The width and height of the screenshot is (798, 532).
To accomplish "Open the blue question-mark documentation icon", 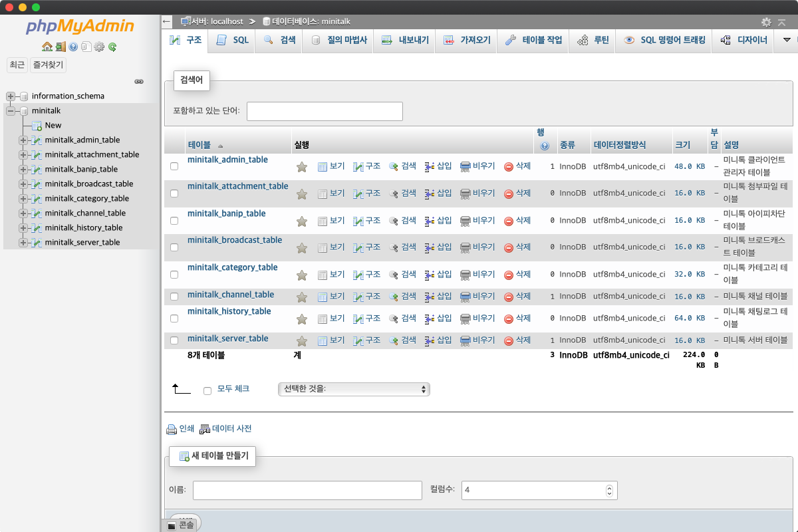I will pos(73,47).
